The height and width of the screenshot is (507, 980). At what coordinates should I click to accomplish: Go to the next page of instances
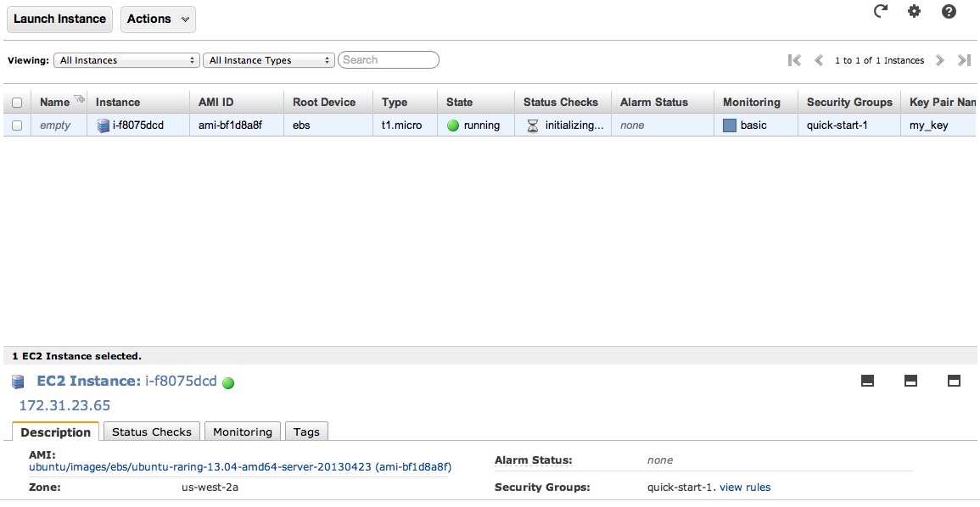click(940, 60)
